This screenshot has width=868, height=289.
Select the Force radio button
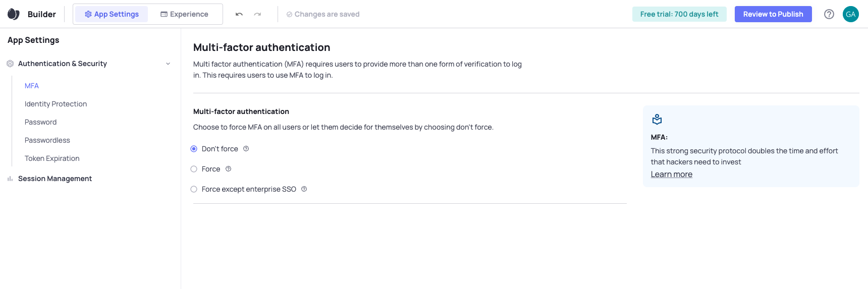(194, 169)
